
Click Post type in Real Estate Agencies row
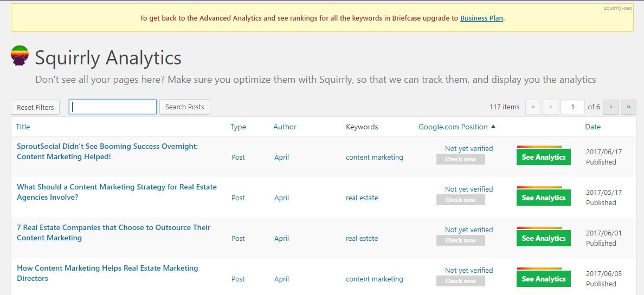[x=238, y=198]
